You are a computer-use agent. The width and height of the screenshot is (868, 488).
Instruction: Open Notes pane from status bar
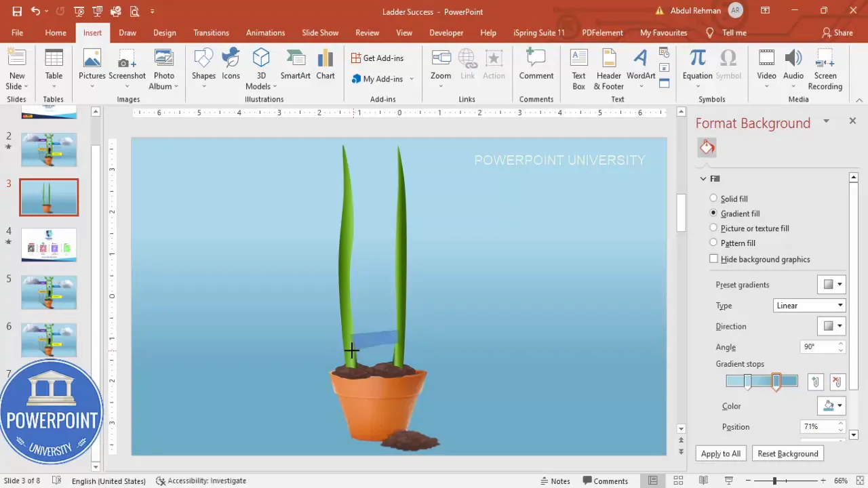click(555, 481)
